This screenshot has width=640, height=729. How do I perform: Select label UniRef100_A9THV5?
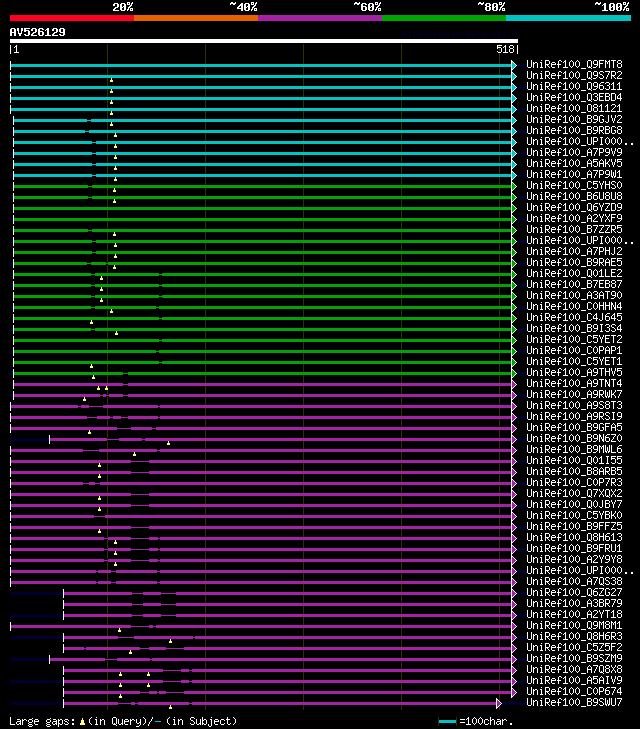pos(574,372)
